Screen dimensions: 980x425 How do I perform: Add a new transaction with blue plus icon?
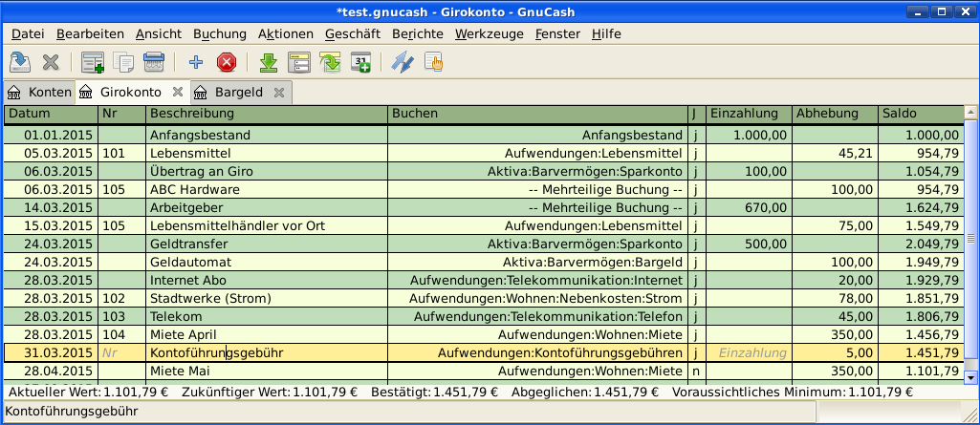(x=196, y=63)
